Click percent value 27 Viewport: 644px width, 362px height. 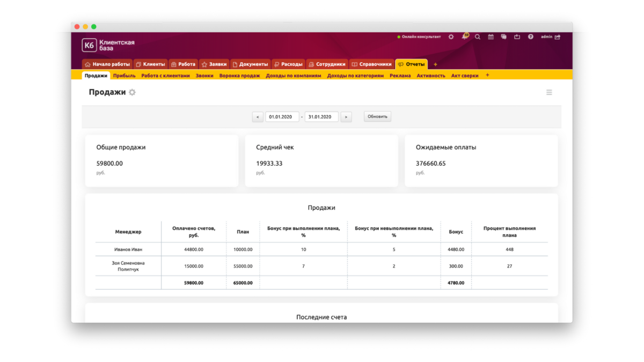point(510,266)
